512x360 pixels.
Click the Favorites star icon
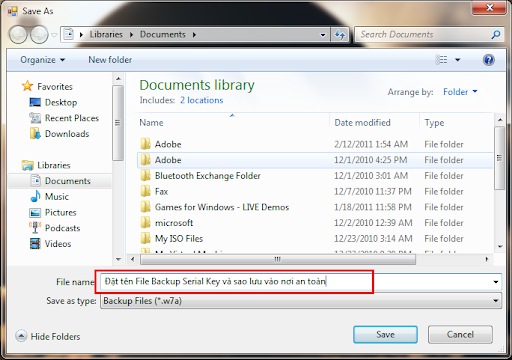[27, 86]
